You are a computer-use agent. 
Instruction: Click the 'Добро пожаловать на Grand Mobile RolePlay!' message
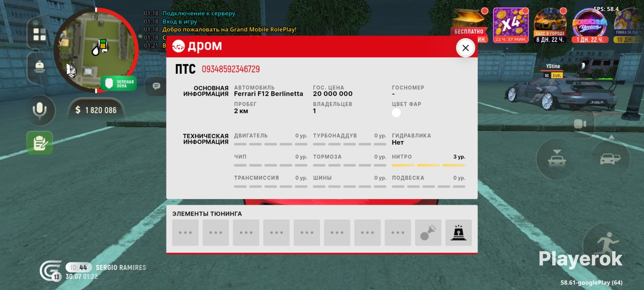(x=229, y=30)
